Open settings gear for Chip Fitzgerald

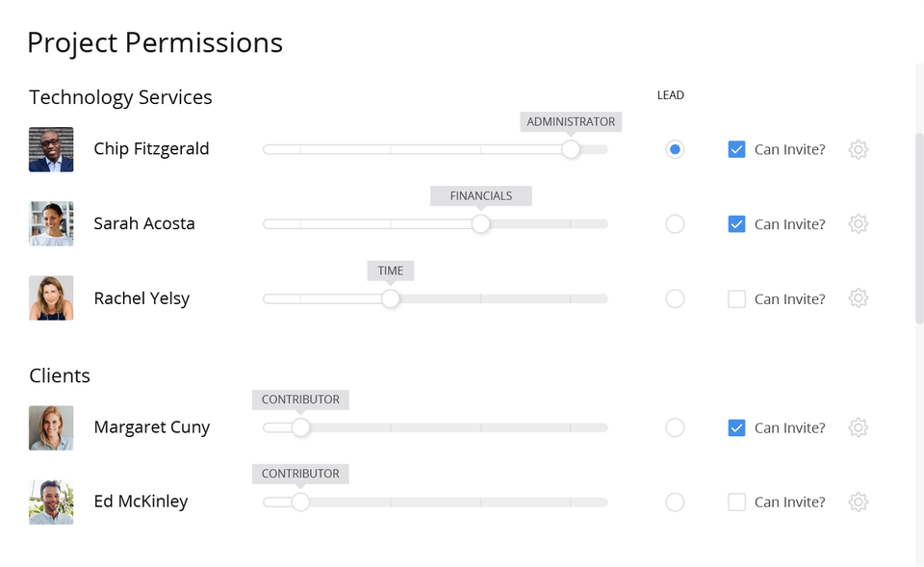[x=858, y=149]
